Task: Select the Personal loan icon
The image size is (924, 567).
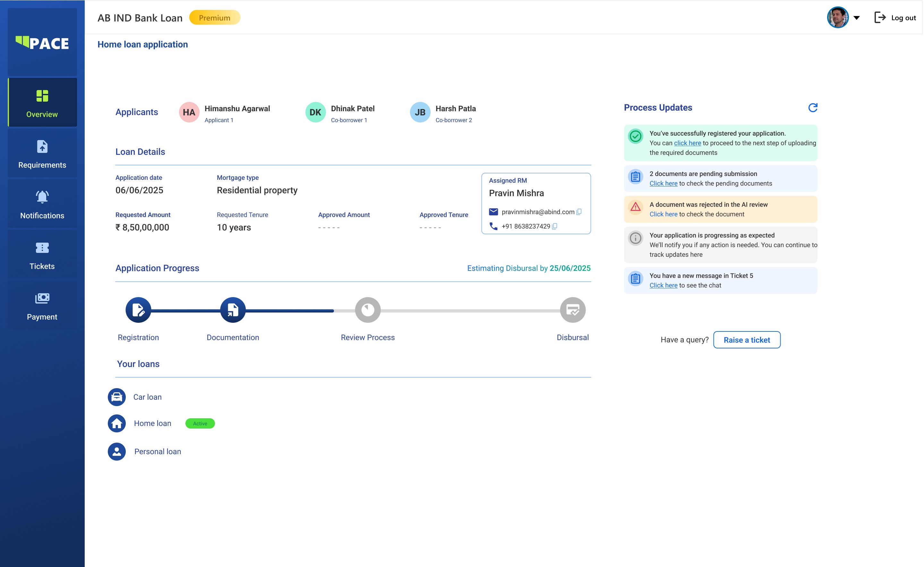Action: pyautogui.click(x=117, y=452)
